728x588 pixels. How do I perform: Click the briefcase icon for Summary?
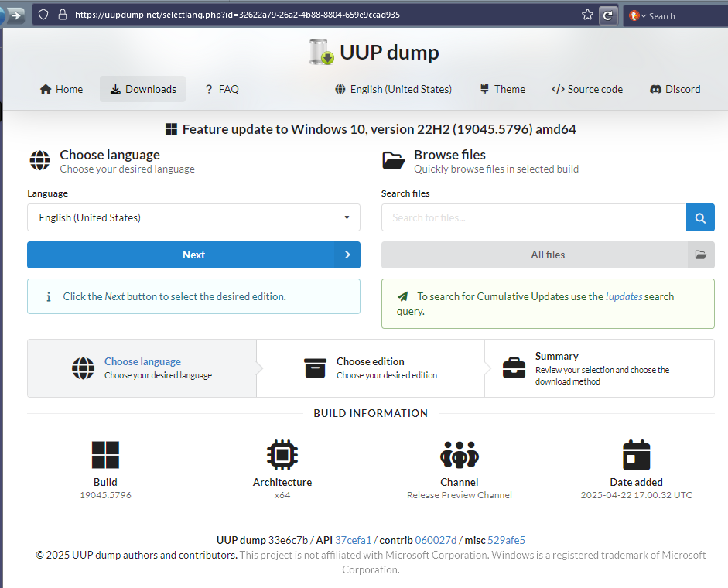coord(514,367)
